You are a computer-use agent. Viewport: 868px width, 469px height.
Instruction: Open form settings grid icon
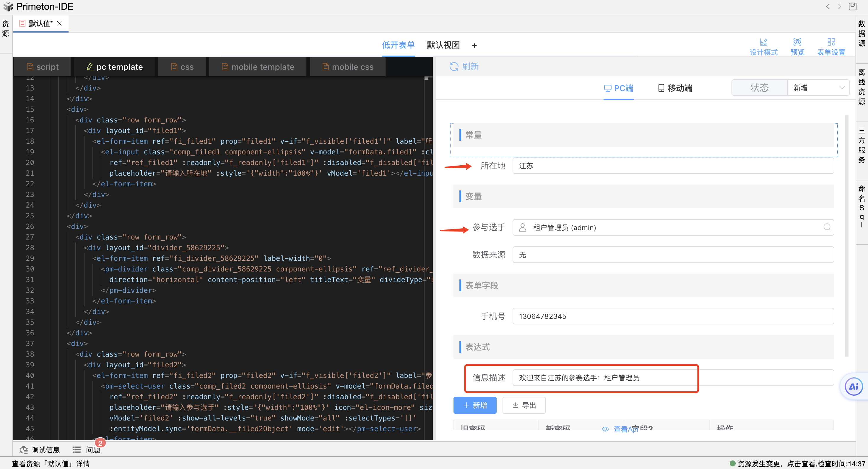tap(831, 42)
